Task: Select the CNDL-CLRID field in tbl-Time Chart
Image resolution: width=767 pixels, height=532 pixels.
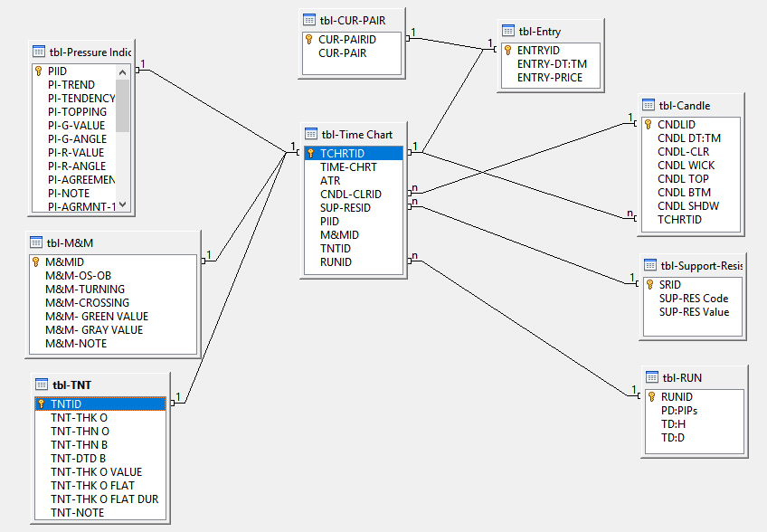Action: point(350,194)
